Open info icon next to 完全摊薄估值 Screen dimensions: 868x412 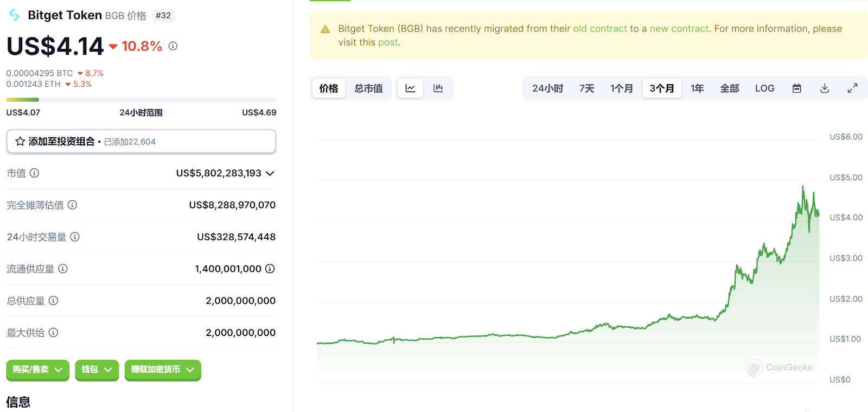(72, 205)
